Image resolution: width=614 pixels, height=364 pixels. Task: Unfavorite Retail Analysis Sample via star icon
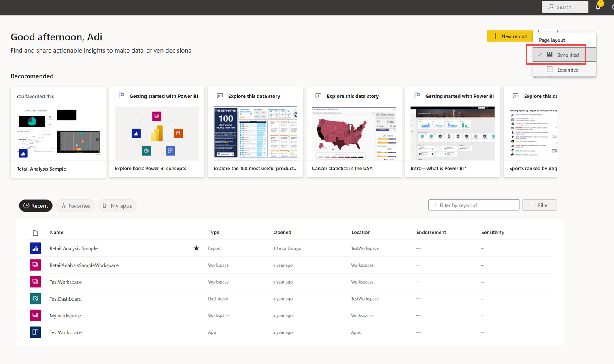tap(196, 248)
